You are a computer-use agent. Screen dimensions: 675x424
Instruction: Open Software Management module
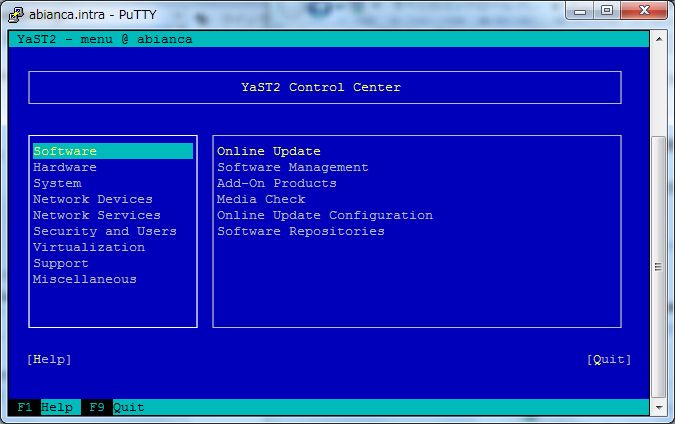coord(293,167)
